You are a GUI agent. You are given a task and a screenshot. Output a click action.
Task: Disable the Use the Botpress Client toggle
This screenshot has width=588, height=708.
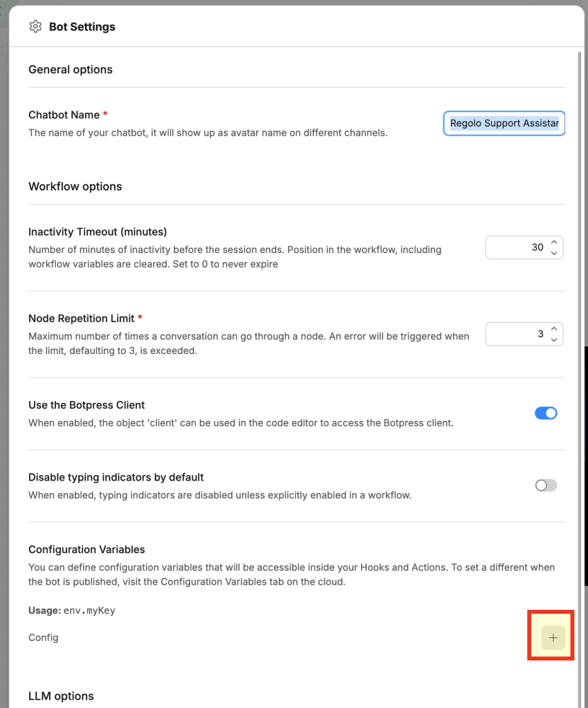[546, 413]
